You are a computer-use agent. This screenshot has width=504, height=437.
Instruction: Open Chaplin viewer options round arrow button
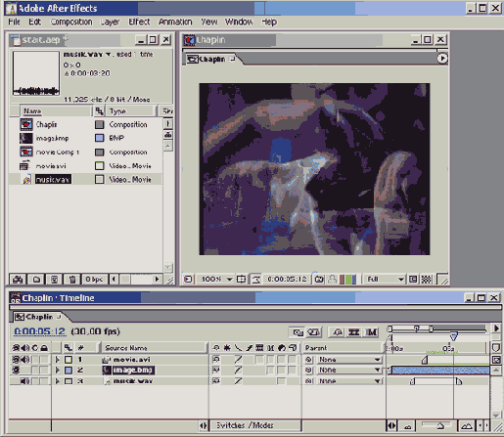[442, 59]
